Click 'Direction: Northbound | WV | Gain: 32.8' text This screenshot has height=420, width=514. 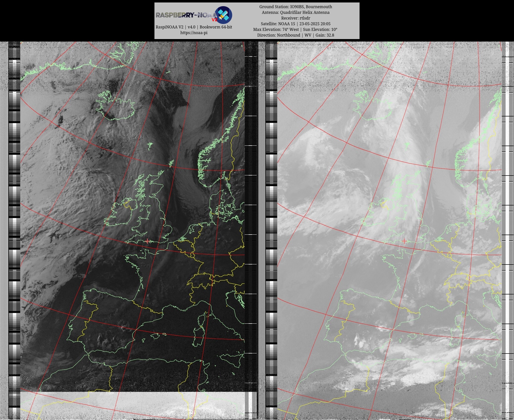pos(296,35)
